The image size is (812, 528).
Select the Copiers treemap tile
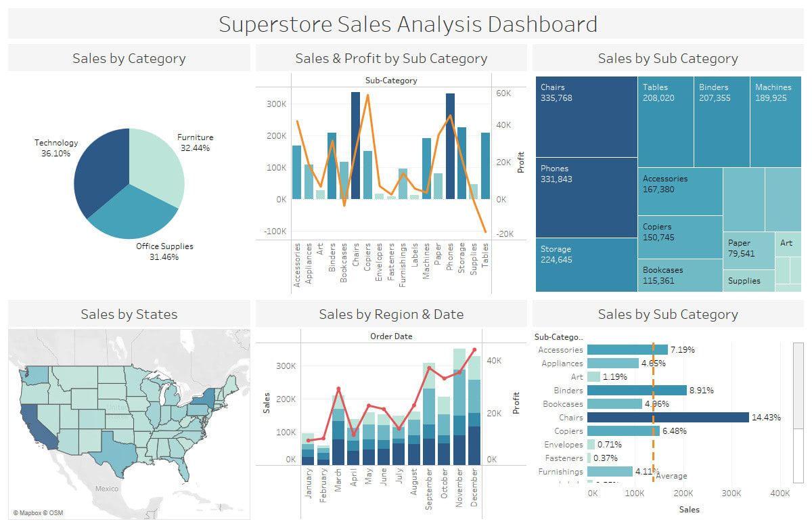(x=680, y=237)
